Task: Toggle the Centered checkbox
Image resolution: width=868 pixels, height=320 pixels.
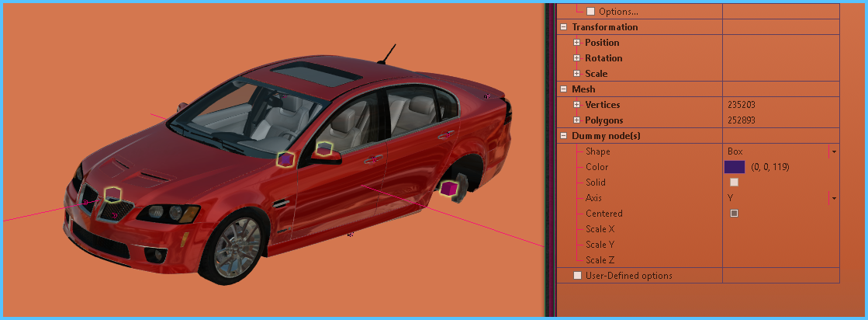Action: tap(734, 214)
